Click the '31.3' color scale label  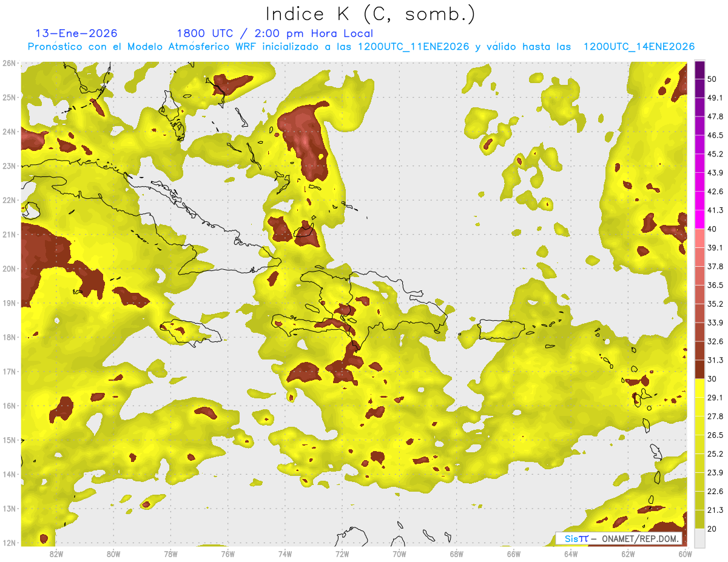coord(715,360)
